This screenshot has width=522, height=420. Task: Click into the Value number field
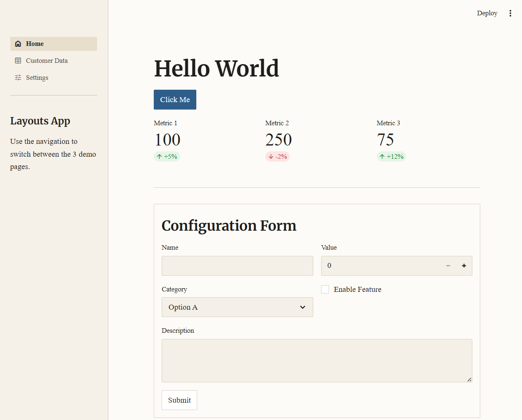point(381,266)
